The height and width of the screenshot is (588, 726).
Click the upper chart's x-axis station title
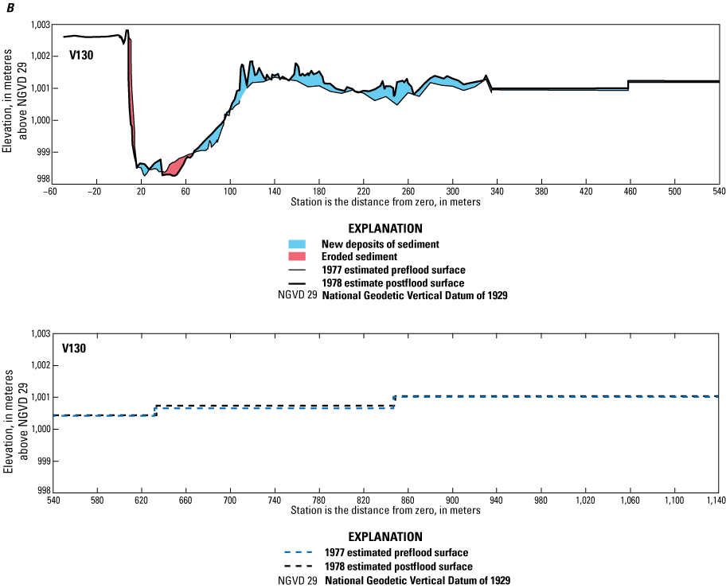pyautogui.click(x=385, y=202)
